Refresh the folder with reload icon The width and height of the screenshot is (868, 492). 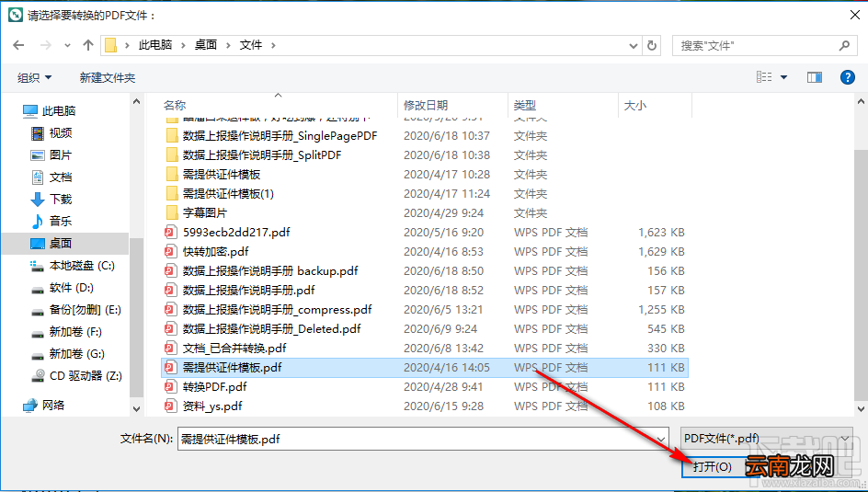coord(652,45)
